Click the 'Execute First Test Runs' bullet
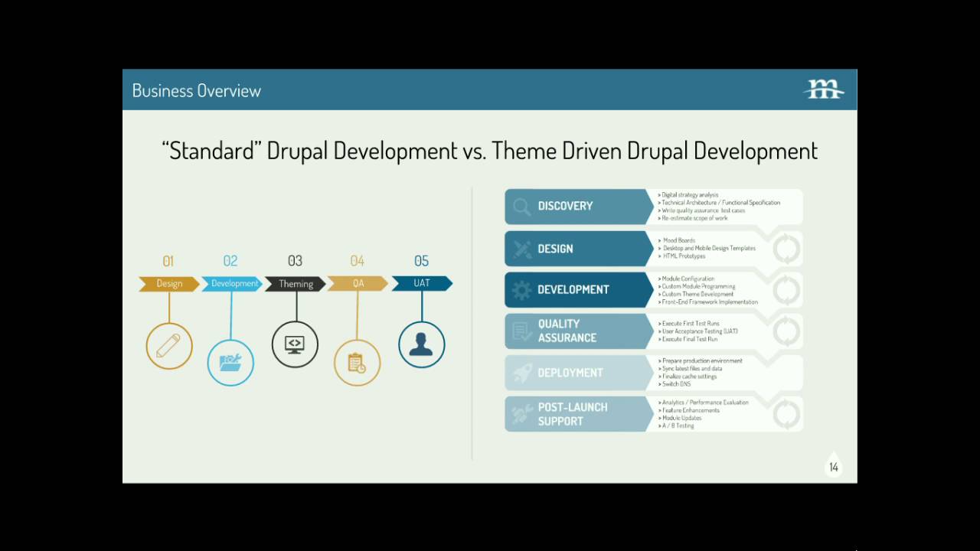 [690, 324]
